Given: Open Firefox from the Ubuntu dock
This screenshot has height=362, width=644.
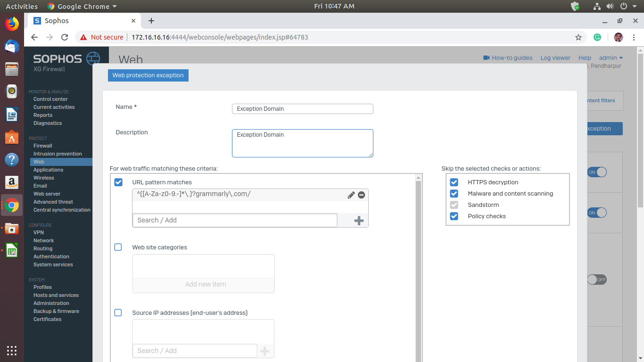Looking at the screenshot, I should 12,24.
